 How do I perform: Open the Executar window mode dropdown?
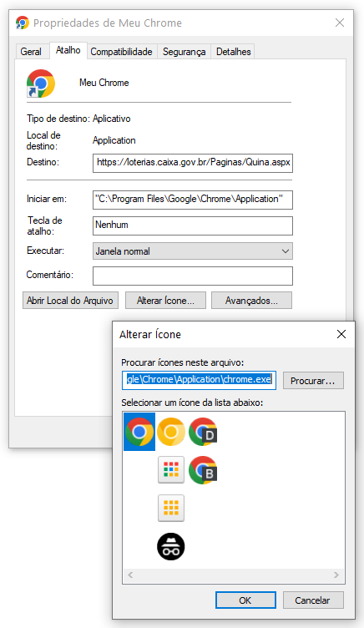(193, 251)
